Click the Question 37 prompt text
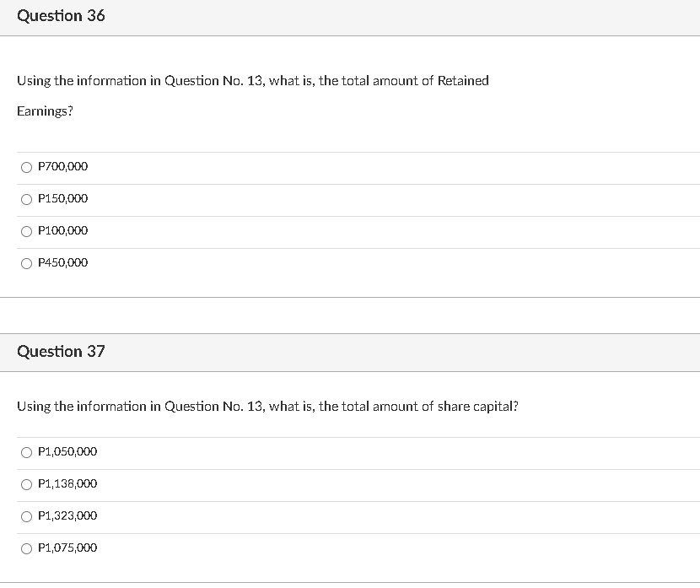 [267, 406]
